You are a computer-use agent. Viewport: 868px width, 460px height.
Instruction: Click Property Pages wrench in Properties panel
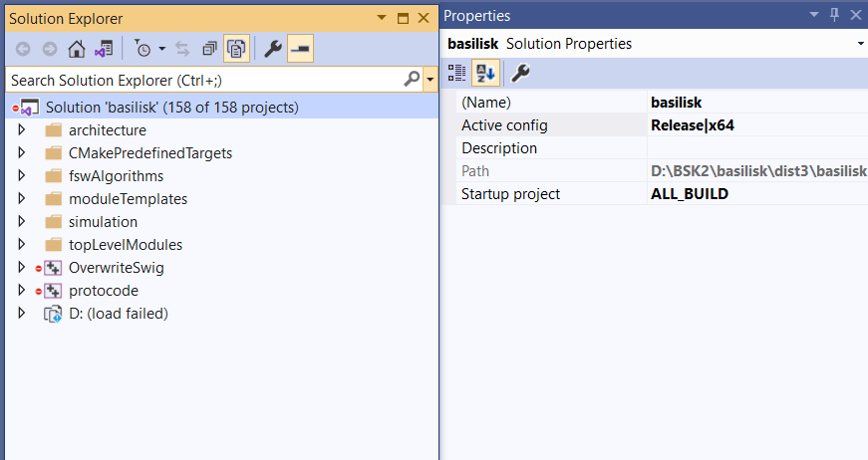[520, 73]
